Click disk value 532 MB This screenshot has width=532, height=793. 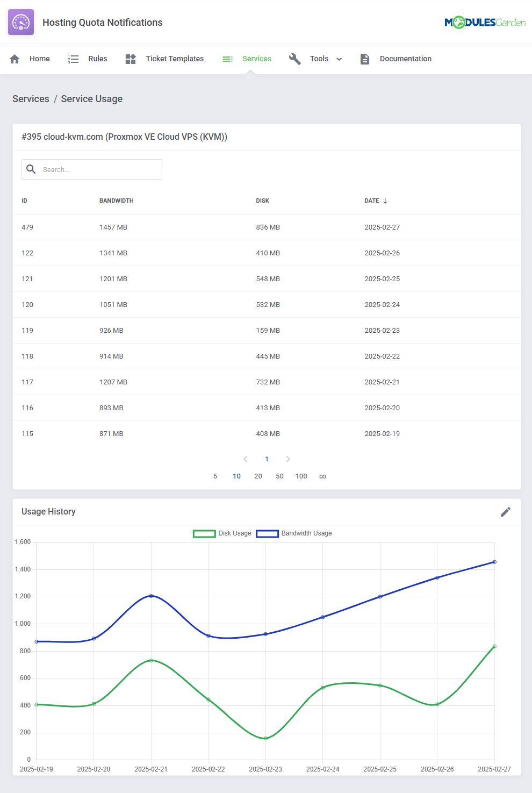coord(268,305)
